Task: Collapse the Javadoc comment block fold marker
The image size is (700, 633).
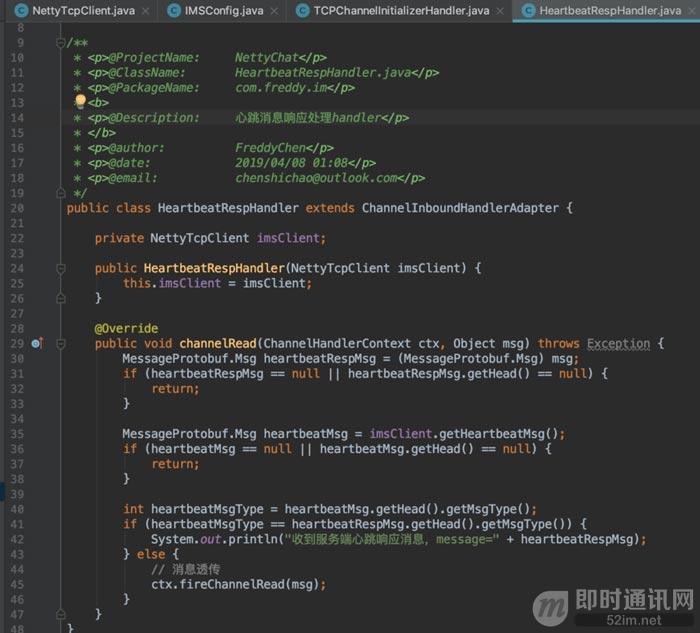Action: pyautogui.click(x=62, y=43)
